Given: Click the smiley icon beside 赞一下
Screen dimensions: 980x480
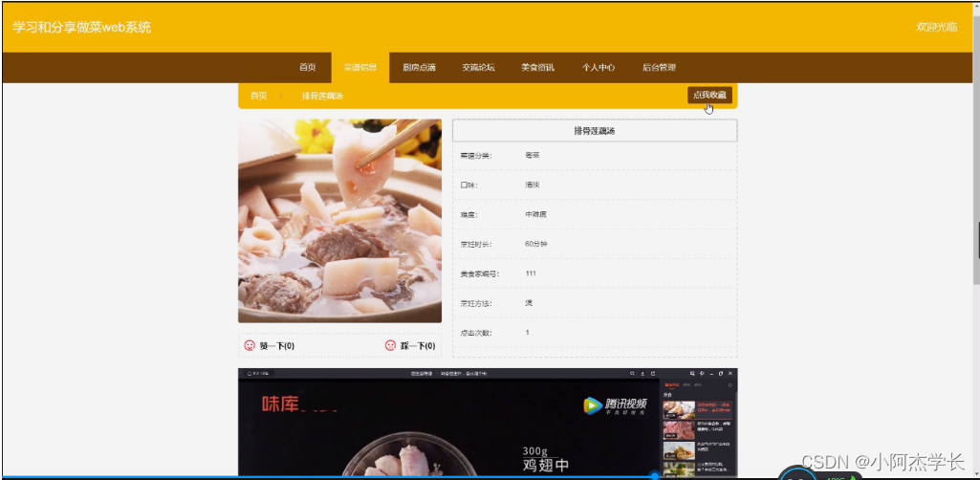Looking at the screenshot, I should coord(249,345).
